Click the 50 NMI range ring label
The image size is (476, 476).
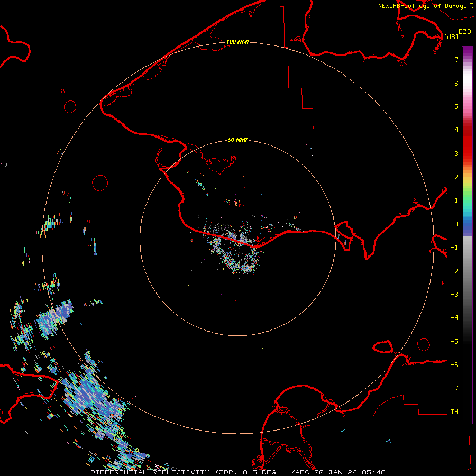pyautogui.click(x=237, y=140)
